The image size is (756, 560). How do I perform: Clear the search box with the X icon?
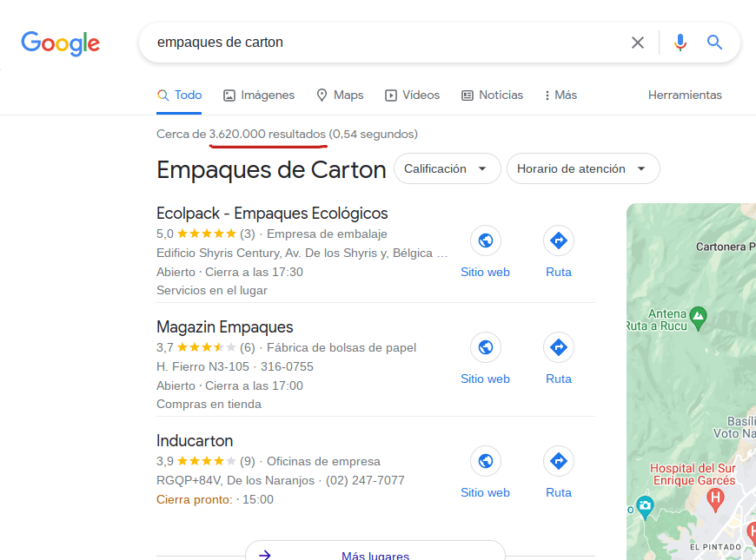tap(638, 43)
